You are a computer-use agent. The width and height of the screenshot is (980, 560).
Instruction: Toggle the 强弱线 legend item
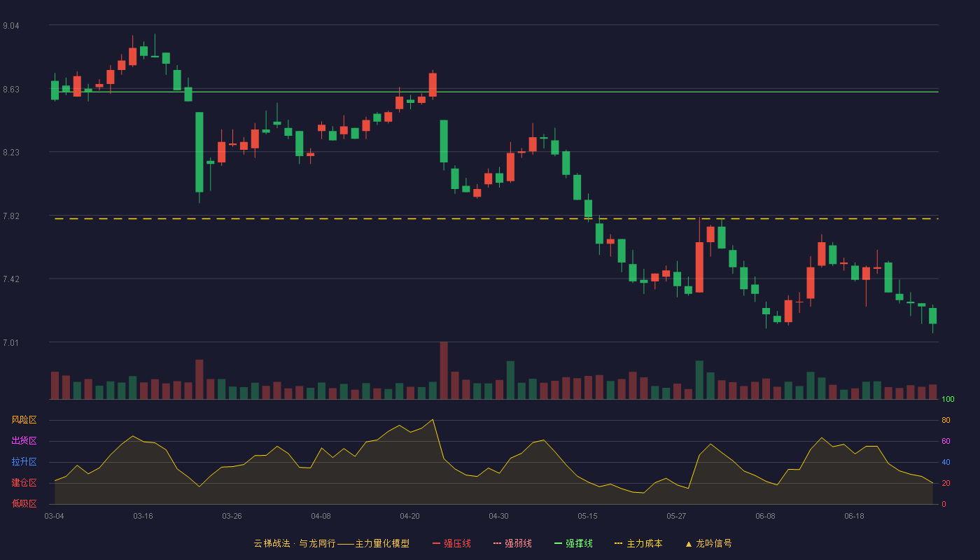coord(512,543)
